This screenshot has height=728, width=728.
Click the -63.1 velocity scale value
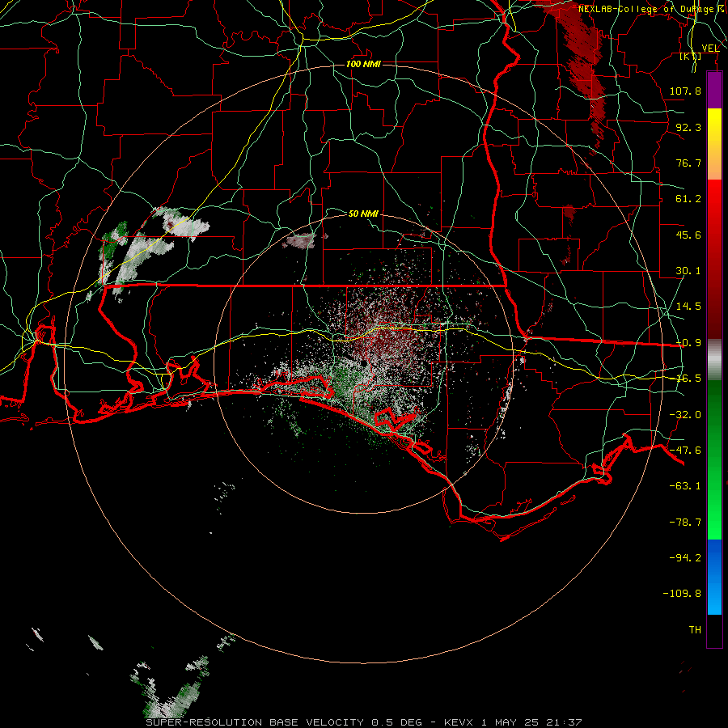tap(685, 486)
